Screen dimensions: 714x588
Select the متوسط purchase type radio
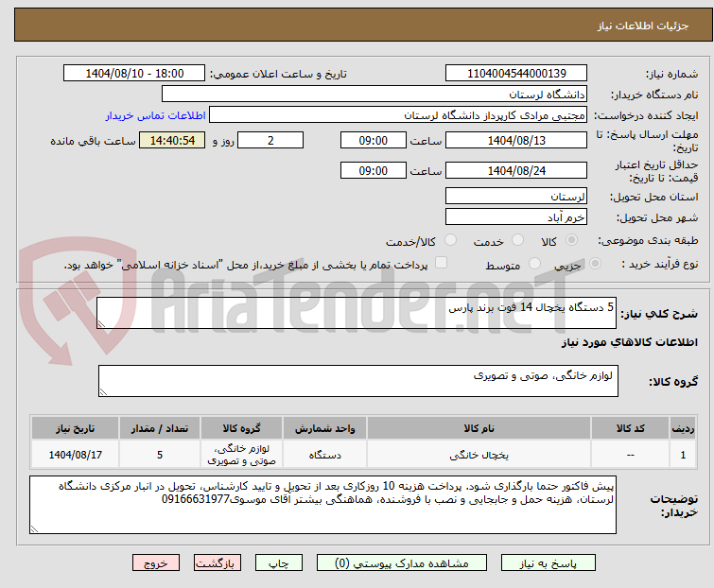[x=534, y=264]
